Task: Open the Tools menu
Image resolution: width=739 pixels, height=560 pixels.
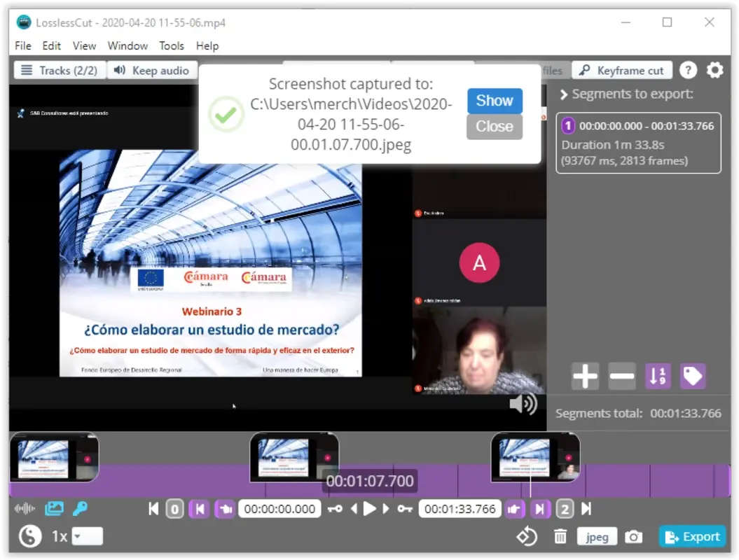Action: point(172,45)
